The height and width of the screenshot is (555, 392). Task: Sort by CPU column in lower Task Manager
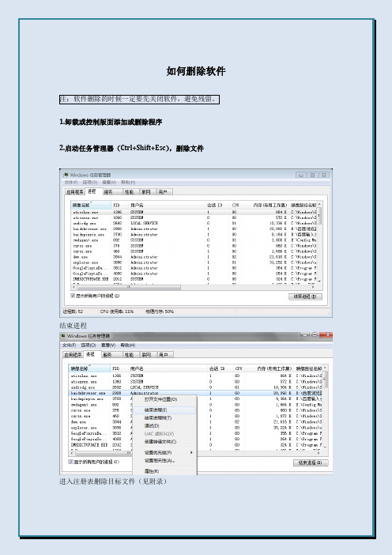(238, 368)
